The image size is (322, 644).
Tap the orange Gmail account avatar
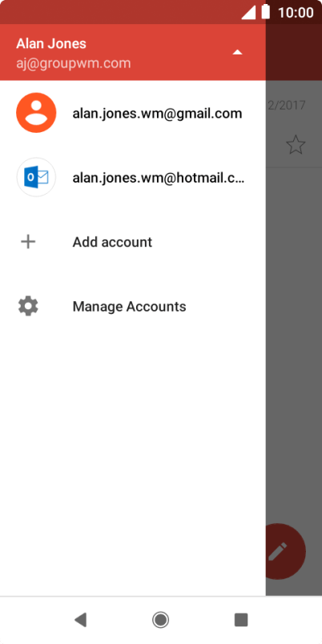(36, 113)
